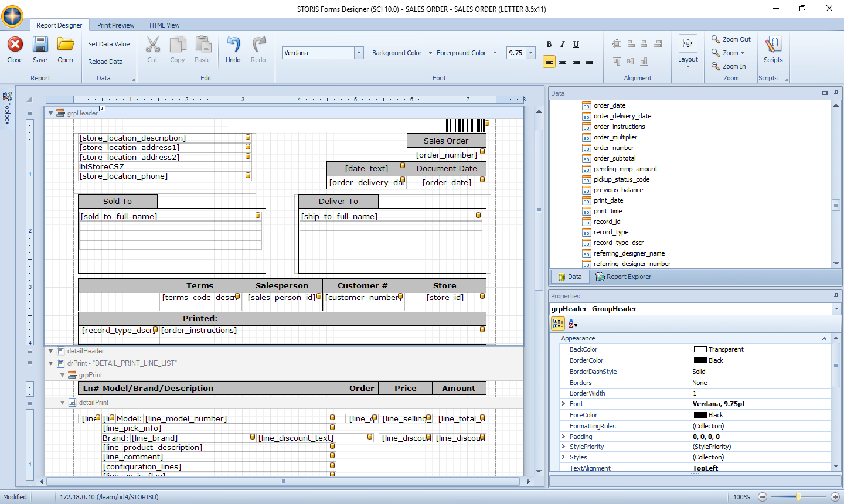Open a report with the folder icon
844x504 pixels.
pos(65,45)
